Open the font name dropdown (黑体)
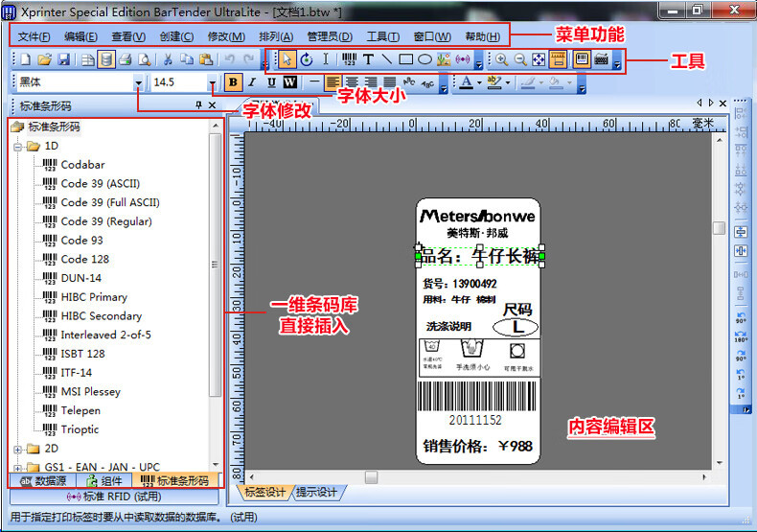Screen dimensions: 757x532 139,83
